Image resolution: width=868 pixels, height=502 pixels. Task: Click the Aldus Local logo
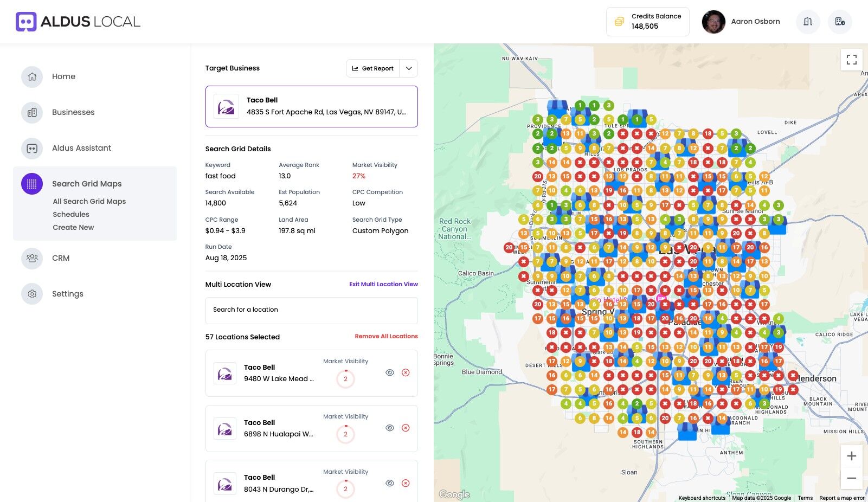[x=78, y=22]
